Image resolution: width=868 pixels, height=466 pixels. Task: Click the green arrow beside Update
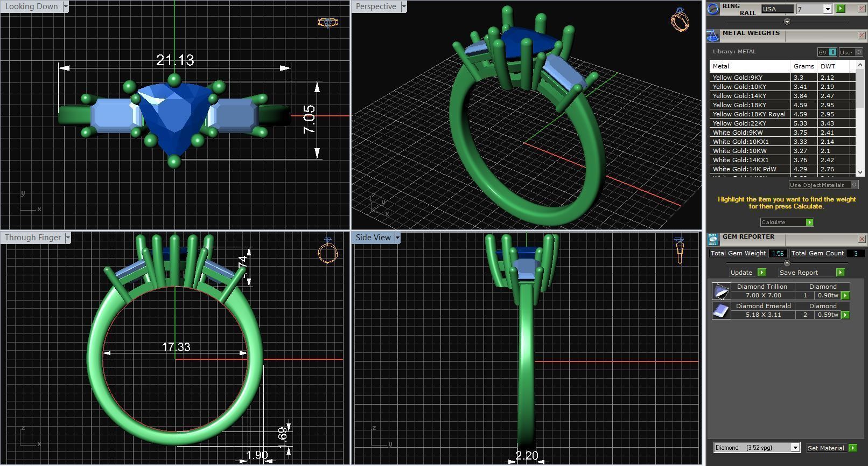(x=761, y=272)
